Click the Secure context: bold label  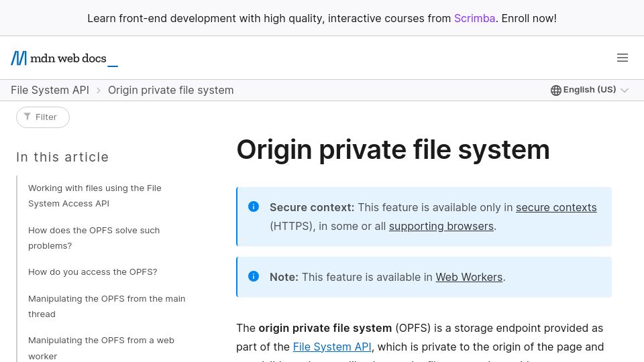(x=312, y=208)
